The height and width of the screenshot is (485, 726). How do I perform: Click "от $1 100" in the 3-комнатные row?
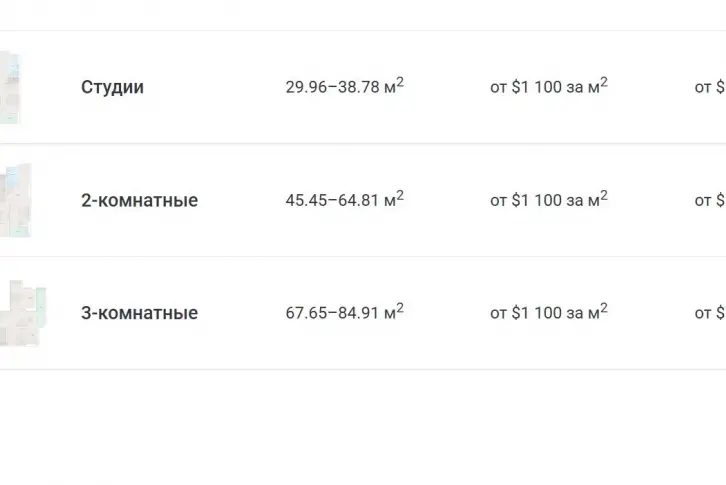click(x=526, y=313)
